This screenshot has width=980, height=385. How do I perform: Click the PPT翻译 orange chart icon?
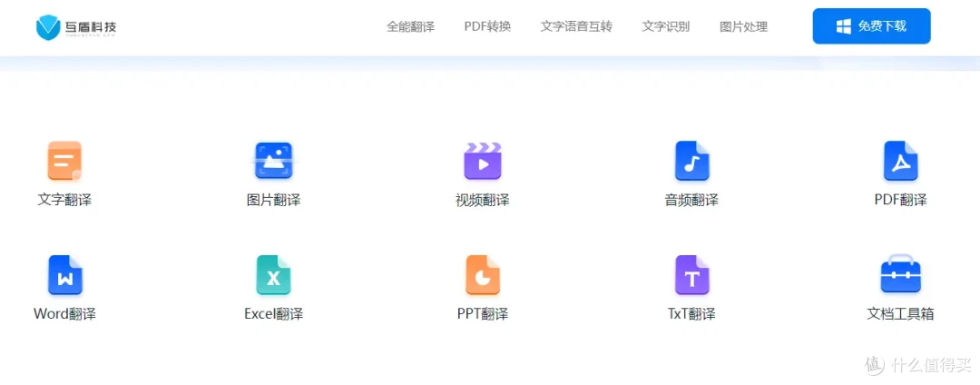point(483,275)
